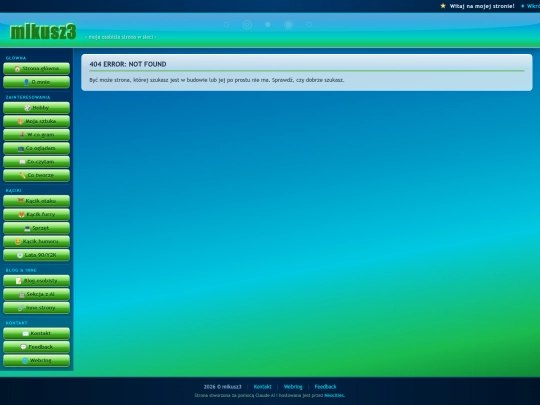Click the pencil icon on Co tworzę

(22, 175)
